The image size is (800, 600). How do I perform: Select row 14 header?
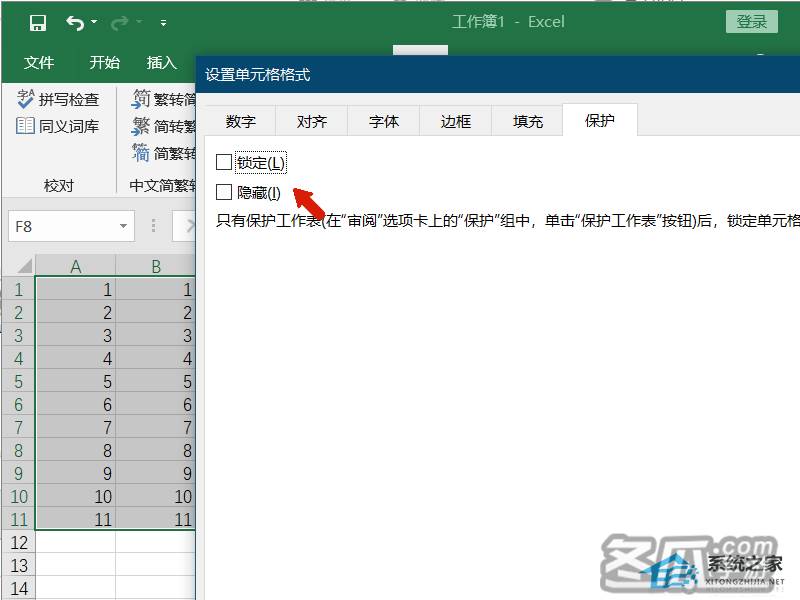(18, 588)
